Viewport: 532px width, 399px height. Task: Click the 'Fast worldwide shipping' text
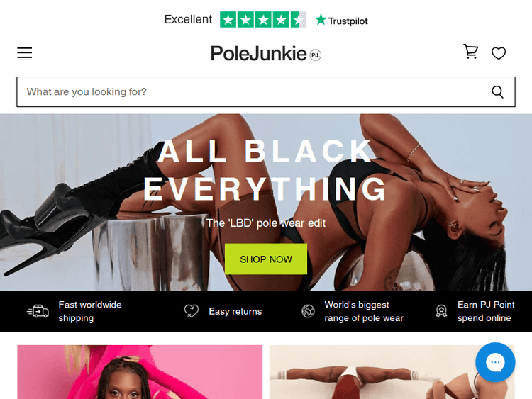tap(90, 311)
